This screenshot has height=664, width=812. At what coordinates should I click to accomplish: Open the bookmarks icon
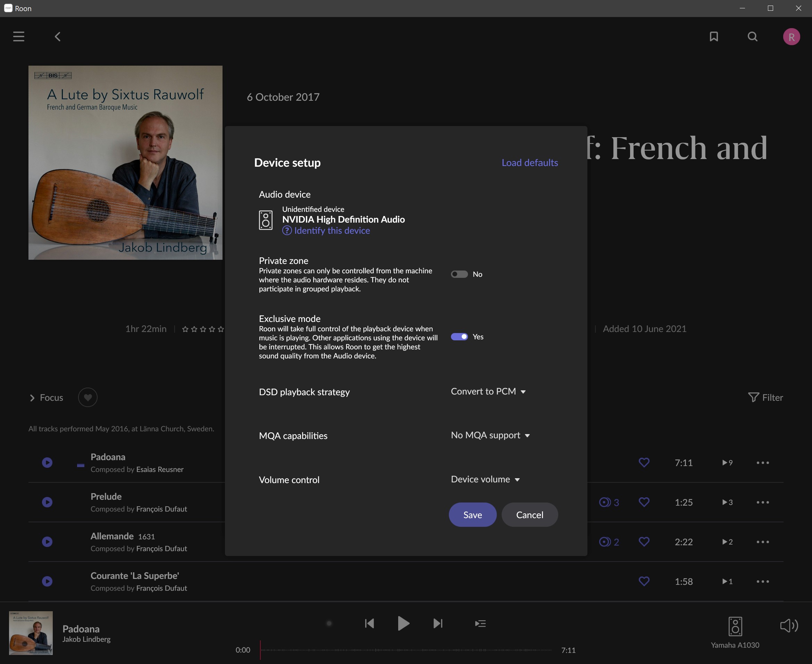point(714,37)
